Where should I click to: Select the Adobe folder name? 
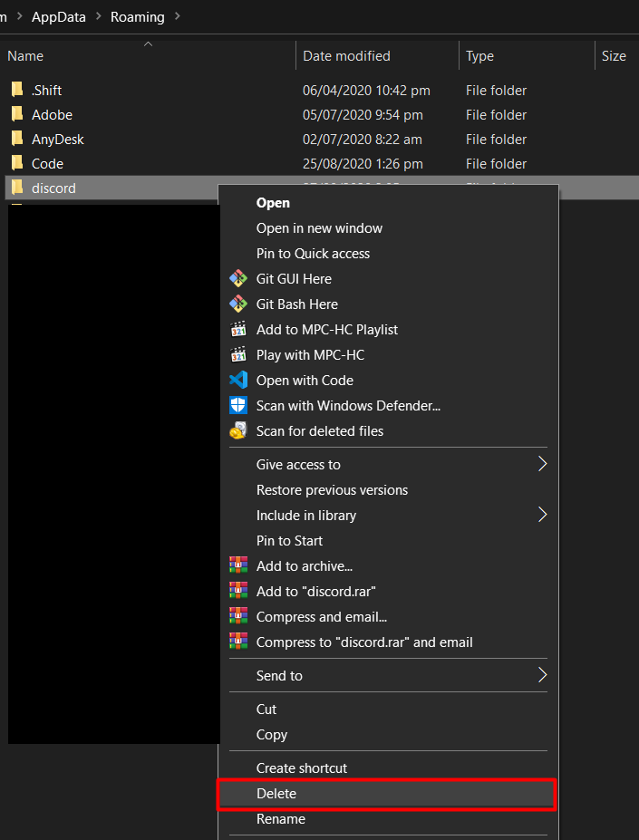(52, 115)
